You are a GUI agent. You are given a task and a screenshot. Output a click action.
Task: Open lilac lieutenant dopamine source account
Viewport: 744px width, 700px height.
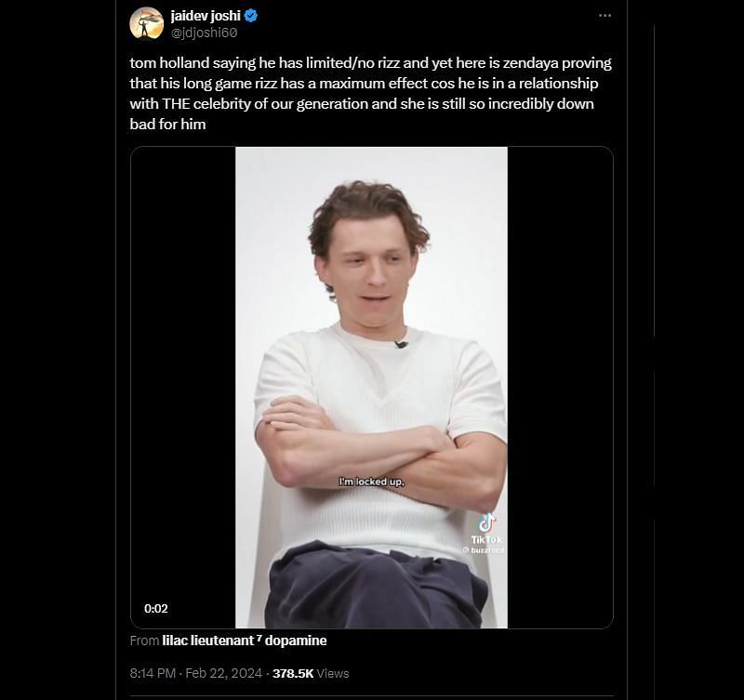(245, 641)
